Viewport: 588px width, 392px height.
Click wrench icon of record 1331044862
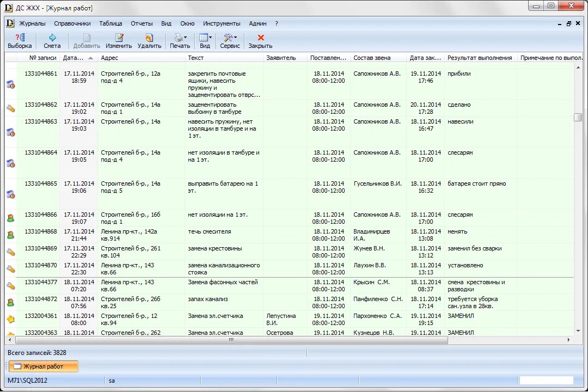(11, 108)
